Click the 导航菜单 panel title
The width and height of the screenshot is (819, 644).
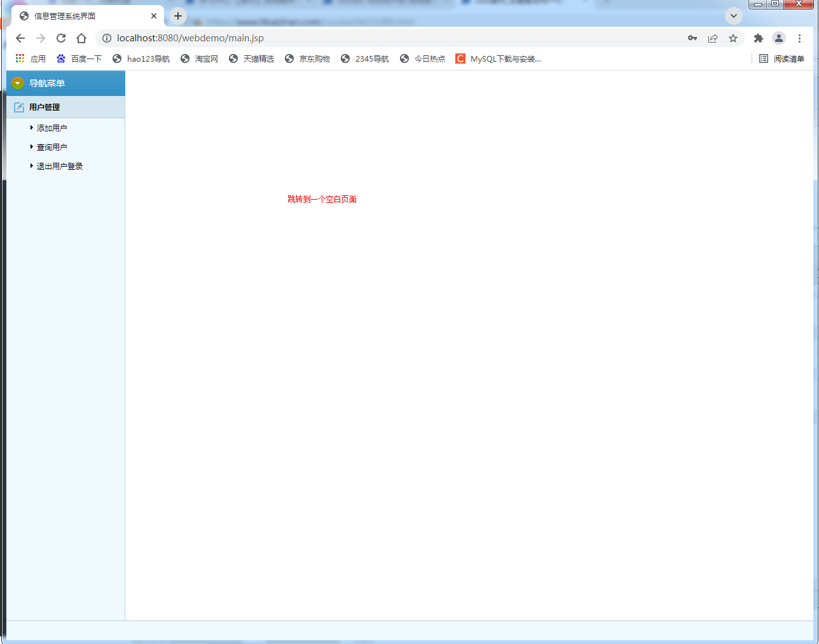(47, 83)
